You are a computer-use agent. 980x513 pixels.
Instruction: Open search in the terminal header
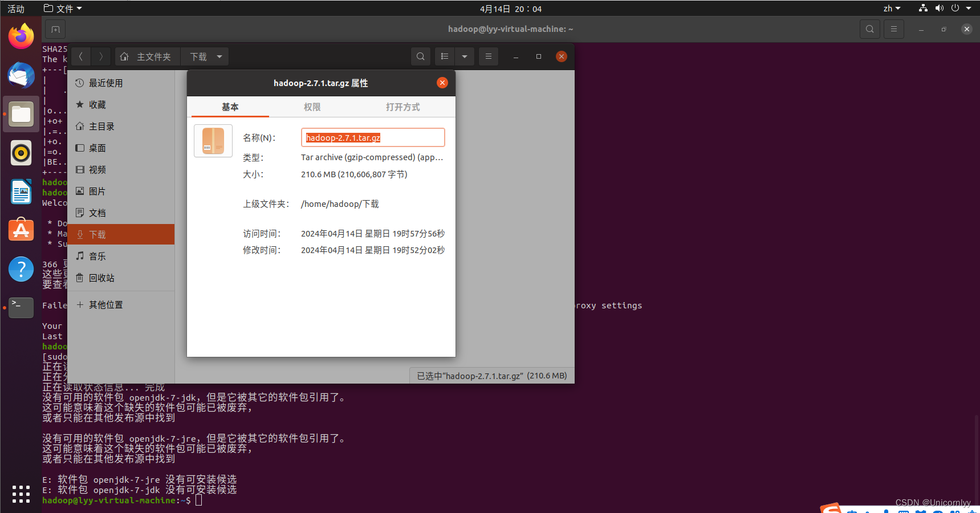[869, 29]
